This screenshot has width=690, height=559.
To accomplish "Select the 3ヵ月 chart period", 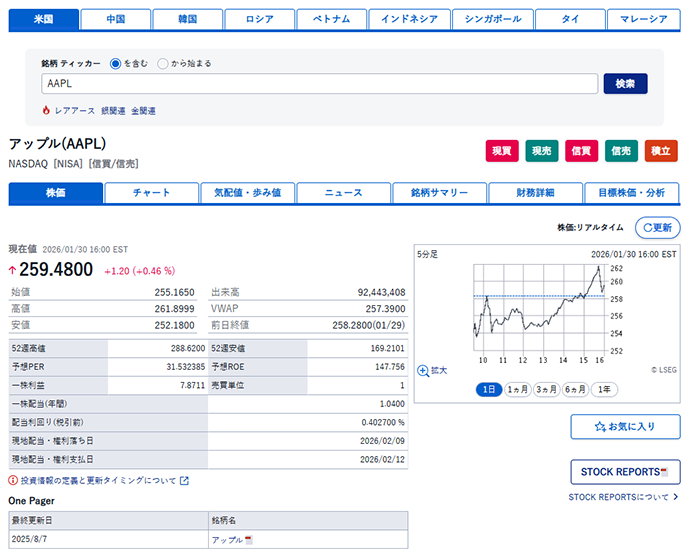I will pos(546,390).
